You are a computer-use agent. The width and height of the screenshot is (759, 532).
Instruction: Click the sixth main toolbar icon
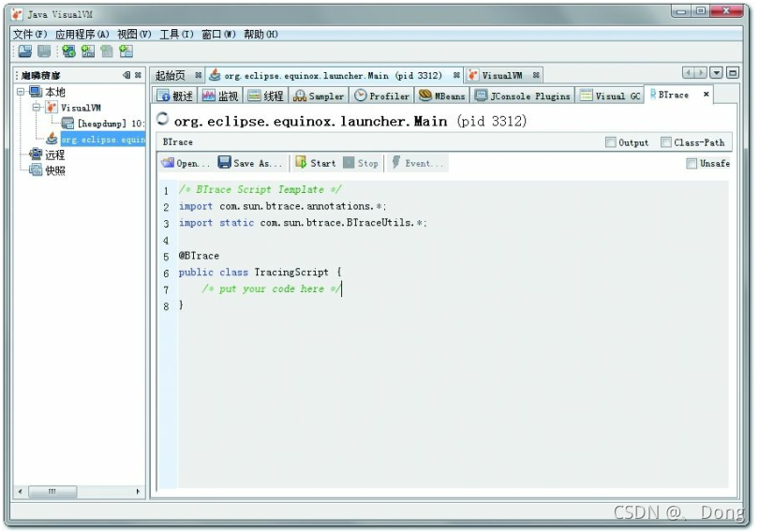[126, 52]
